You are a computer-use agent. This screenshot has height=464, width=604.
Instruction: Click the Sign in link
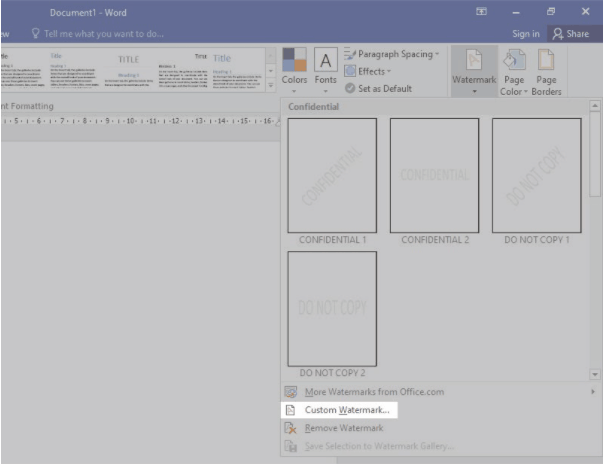coord(526,33)
